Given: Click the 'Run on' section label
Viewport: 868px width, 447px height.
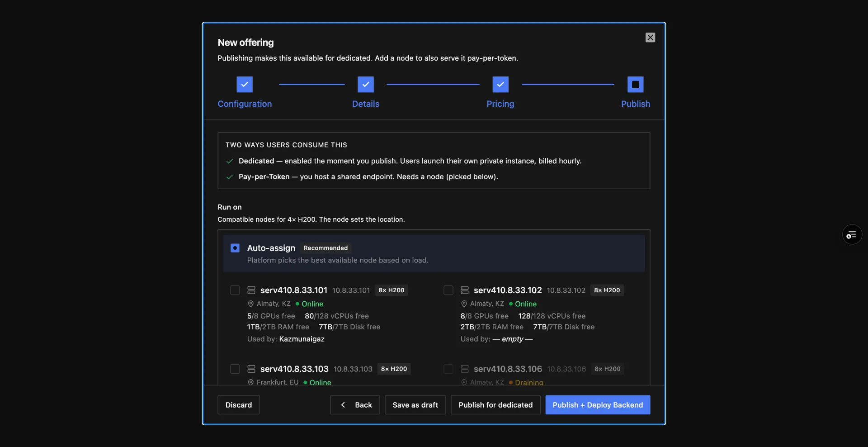Looking at the screenshot, I should 230,207.
